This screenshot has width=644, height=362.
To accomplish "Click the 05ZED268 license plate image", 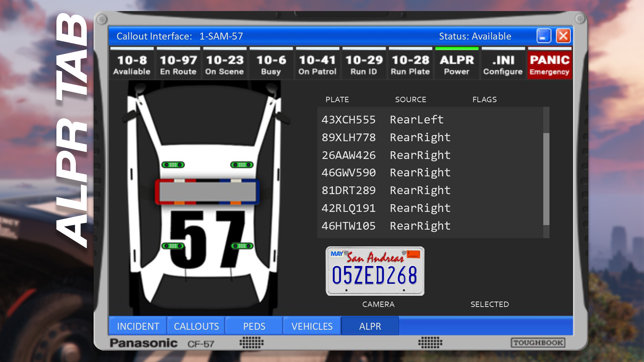I will (375, 271).
